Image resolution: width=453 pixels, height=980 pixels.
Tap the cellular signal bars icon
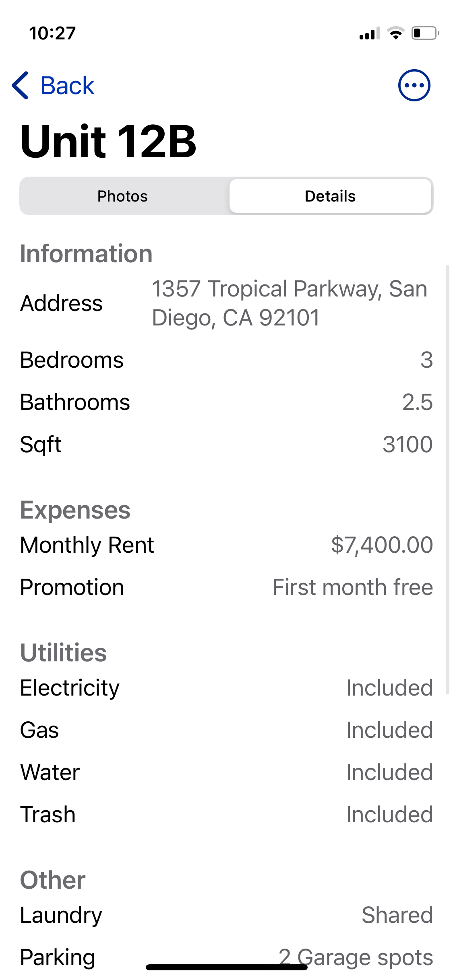click(x=369, y=34)
